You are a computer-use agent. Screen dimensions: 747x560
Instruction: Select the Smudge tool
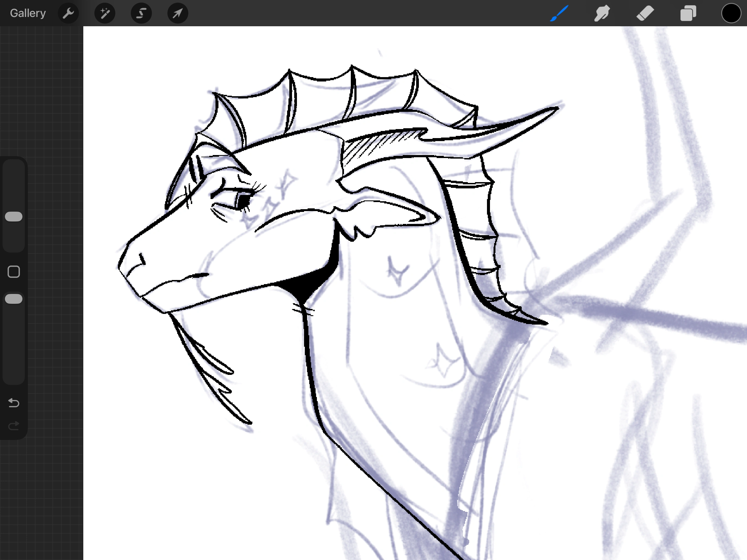(602, 13)
